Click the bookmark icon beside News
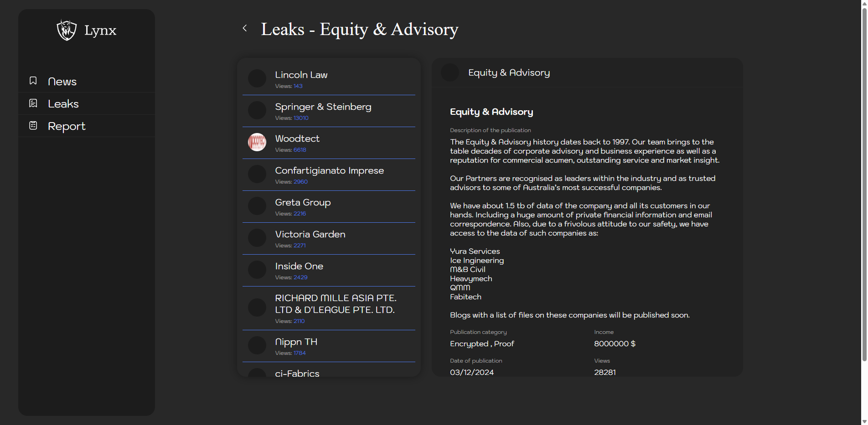This screenshot has height=425, width=868. [33, 81]
